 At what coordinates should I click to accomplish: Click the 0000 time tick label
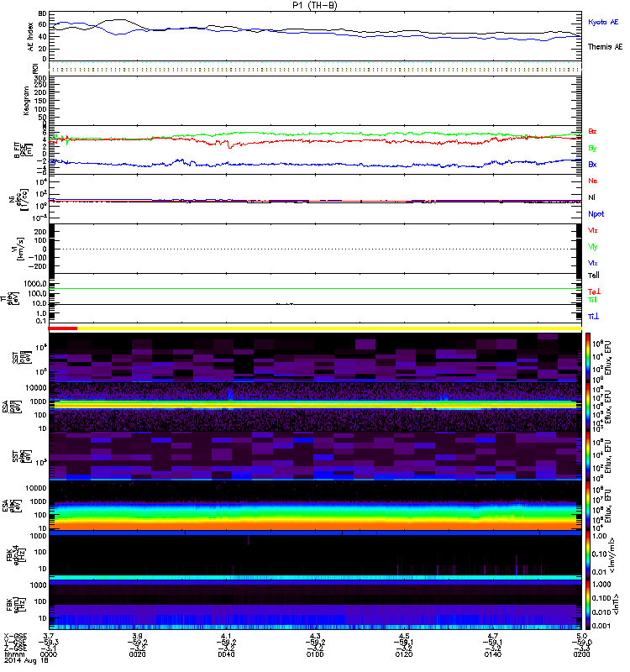coord(49,654)
